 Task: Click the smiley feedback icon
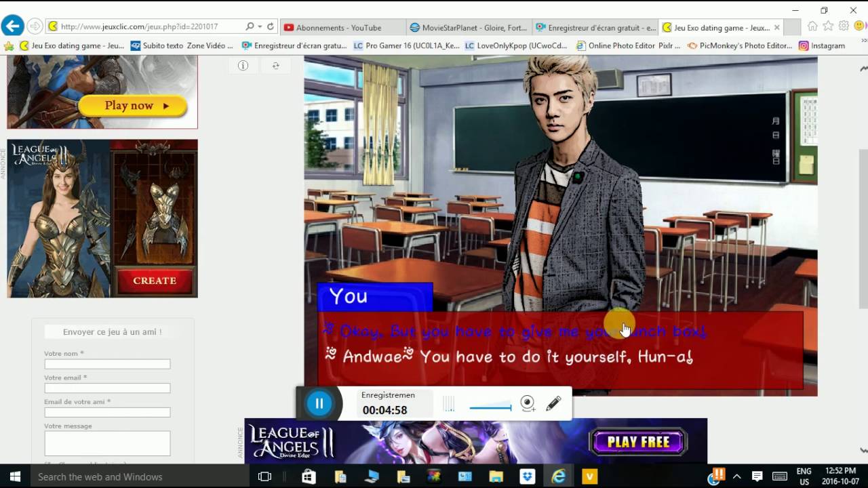tap(859, 26)
